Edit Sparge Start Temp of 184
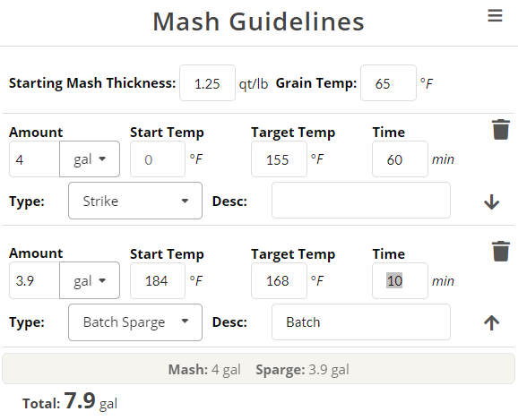 158,280
